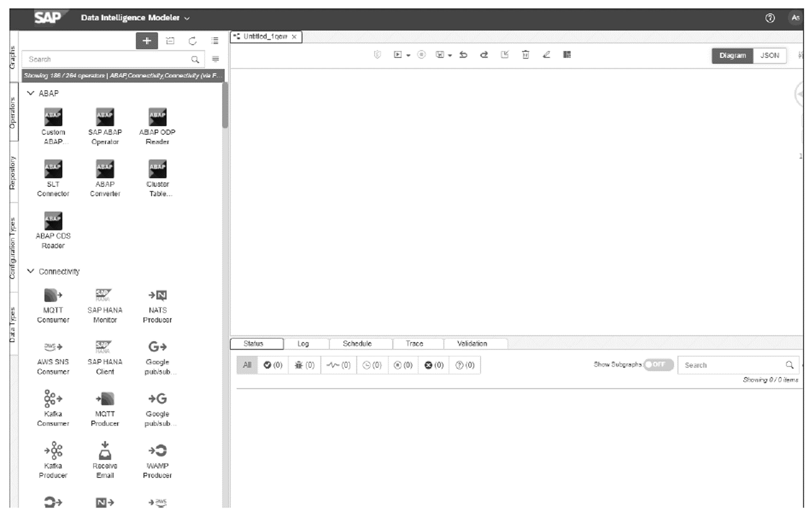Viewport: 812px width, 519px height.
Task: Switch to the Validation tab
Action: 472,344
